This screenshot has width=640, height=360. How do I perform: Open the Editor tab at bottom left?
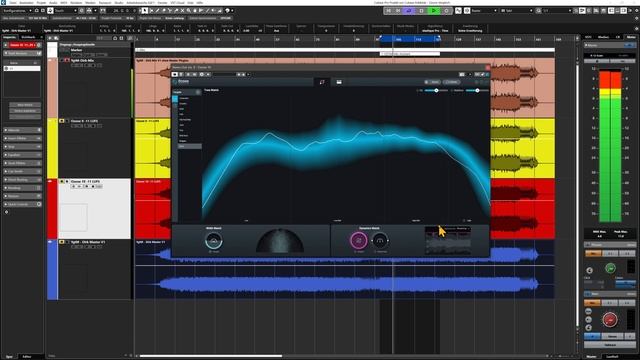27,357
